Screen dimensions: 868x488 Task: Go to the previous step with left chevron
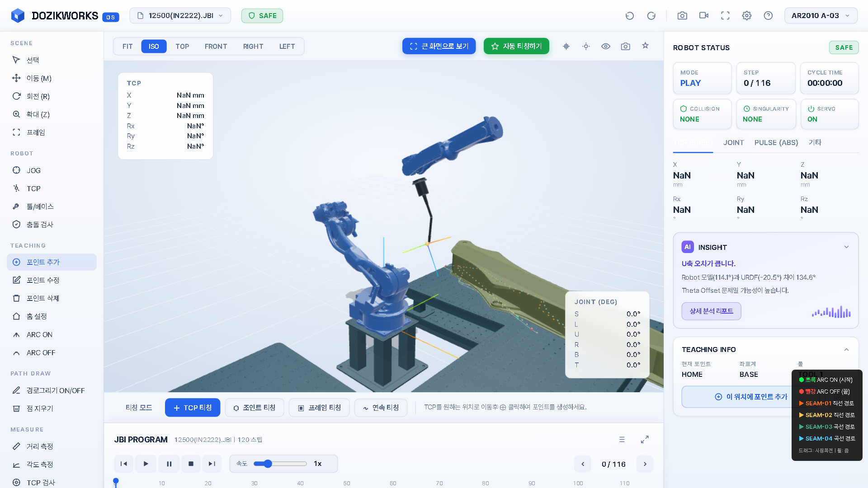point(583,464)
